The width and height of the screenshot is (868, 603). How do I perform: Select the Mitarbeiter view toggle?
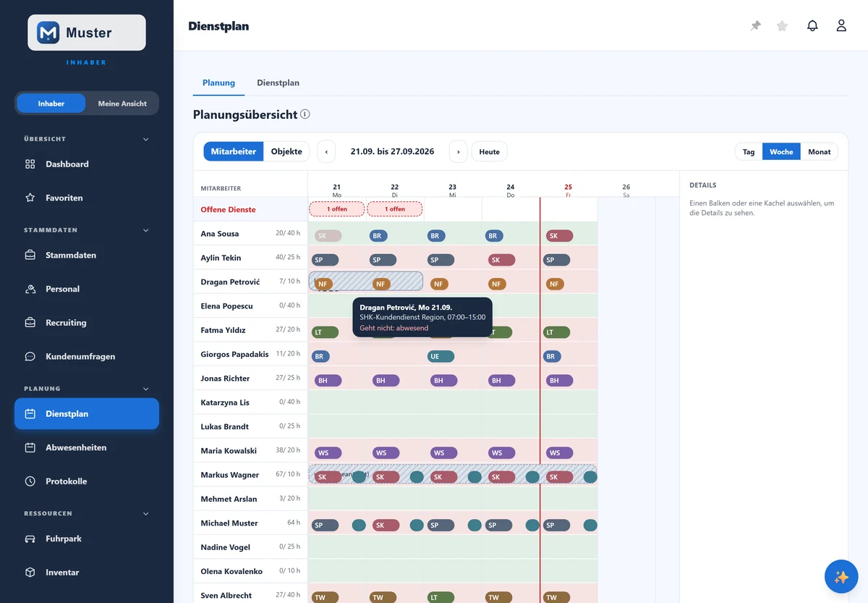point(234,152)
